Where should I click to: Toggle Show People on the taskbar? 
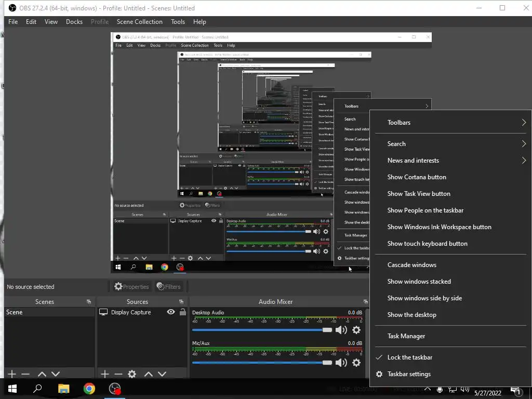click(x=451, y=210)
